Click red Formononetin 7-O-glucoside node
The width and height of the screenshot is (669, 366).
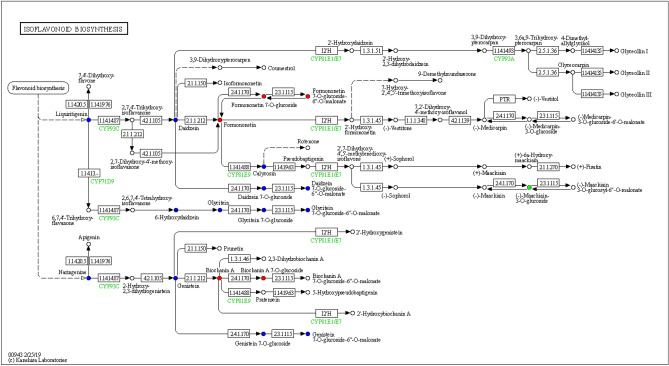[264, 96]
